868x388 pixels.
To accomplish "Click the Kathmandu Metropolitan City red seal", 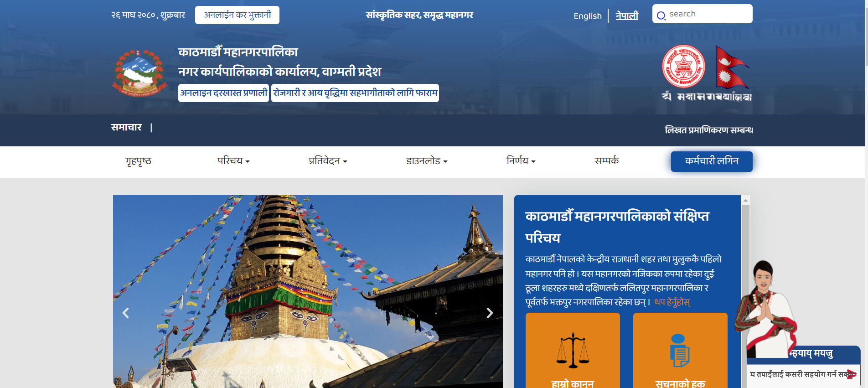I will coord(683,67).
